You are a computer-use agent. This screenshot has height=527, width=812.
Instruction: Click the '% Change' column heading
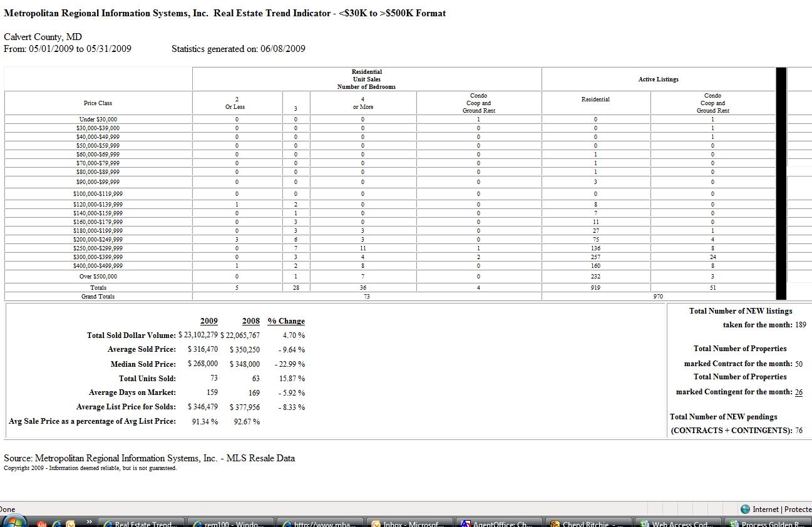pyautogui.click(x=286, y=321)
